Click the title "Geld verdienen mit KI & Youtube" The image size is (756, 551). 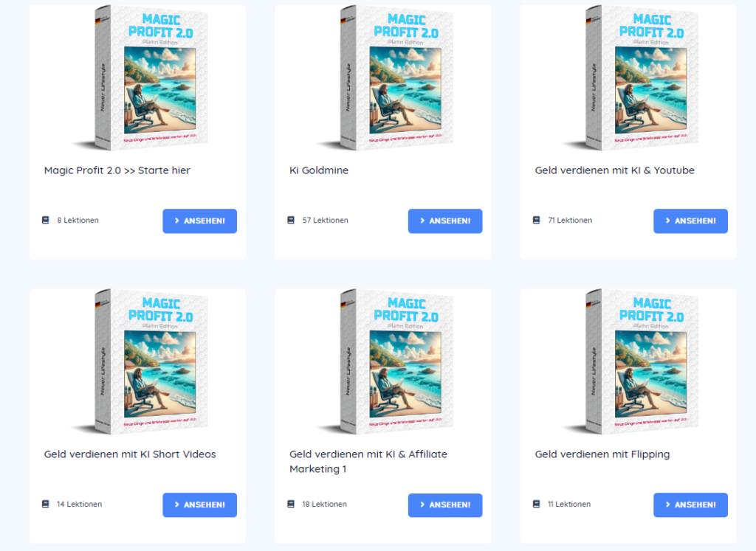(x=615, y=170)
